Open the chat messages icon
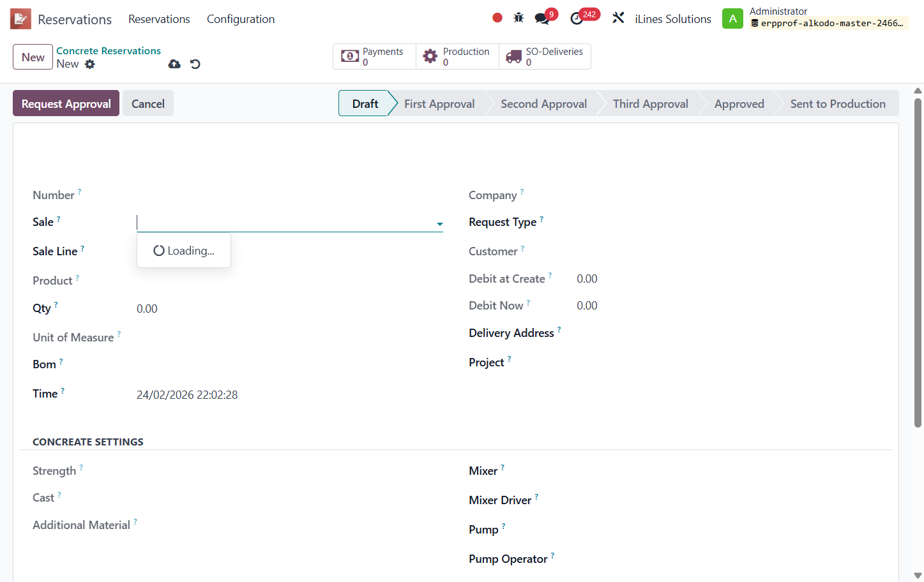Viewport: 924px width, 582px height. [542, 19]
